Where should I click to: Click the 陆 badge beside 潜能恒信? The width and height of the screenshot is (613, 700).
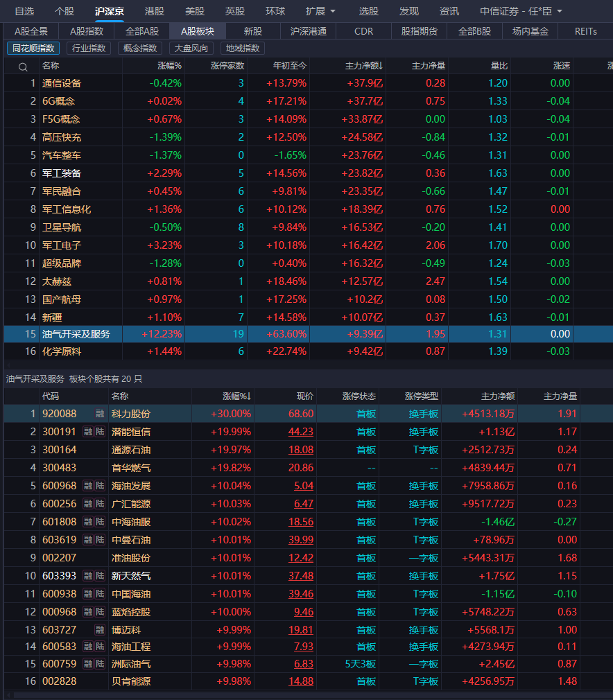pyautogui.click(x=100, y=432)
